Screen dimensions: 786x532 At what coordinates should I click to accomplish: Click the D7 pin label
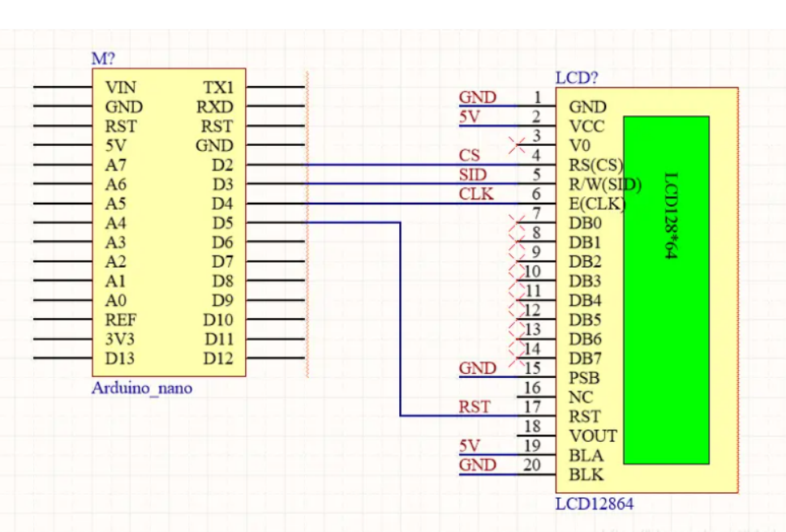coord(222,262)
